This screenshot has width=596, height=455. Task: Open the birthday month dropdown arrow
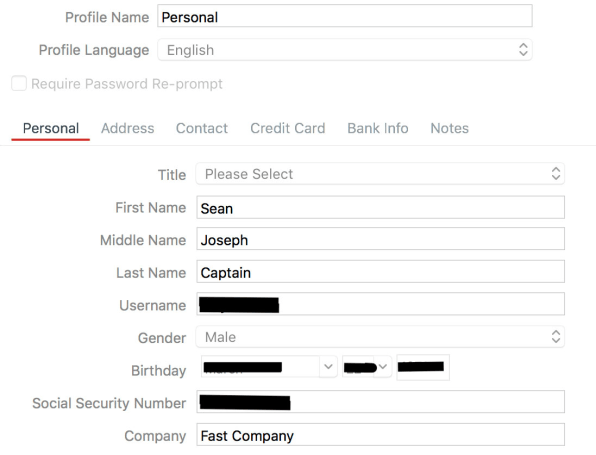pos(328,367)
